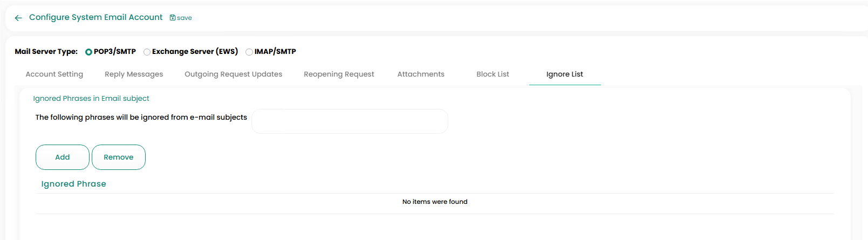Click the ignored phrase text input field
This screenshot has width=868, height=240.
click(x=350, y=121)
